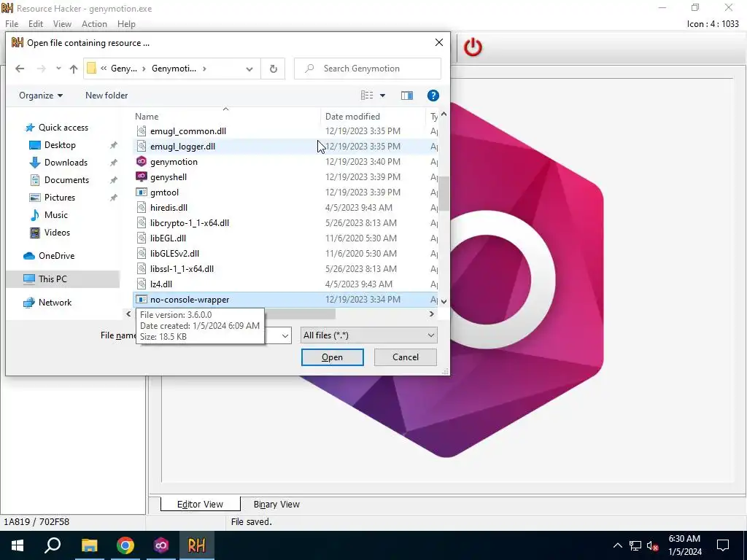Screen dimensions: 747x560
Task: Open the Edit menu
Action: click(x=36, y=24)
